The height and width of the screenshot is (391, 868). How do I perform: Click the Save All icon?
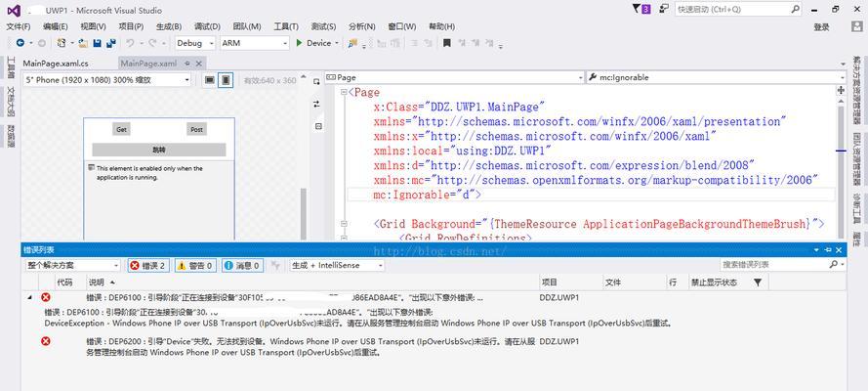coord(110,43)
